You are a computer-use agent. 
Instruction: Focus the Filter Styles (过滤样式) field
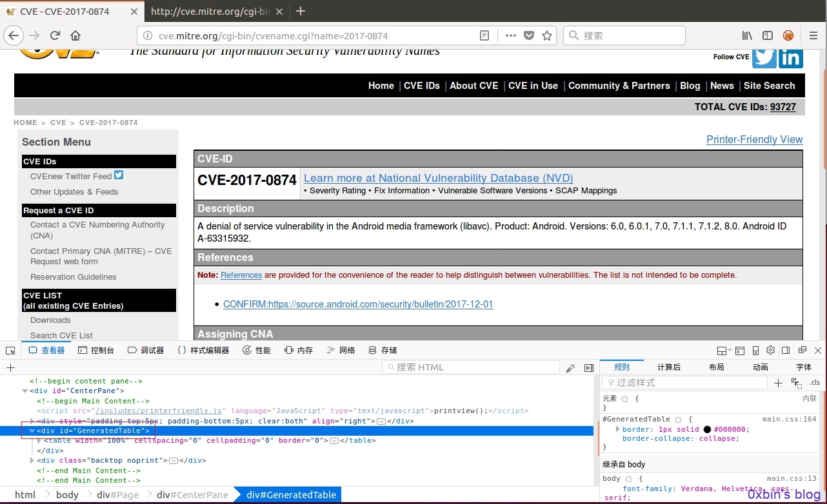pyautogui.click(x=684, y=383)
